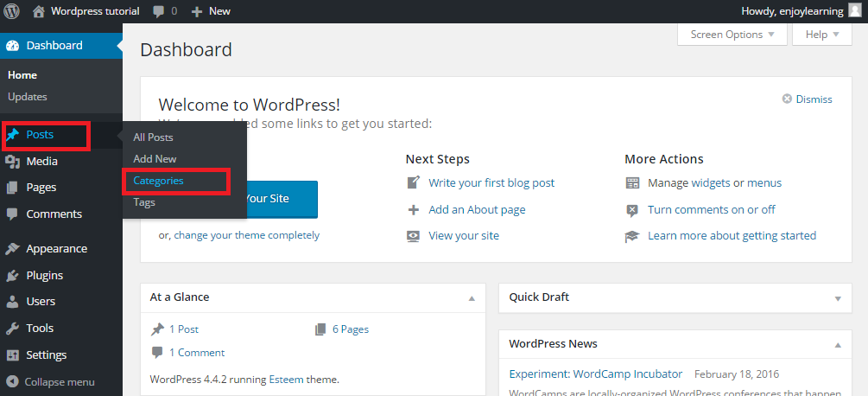Click the pin icon beside 1 Post

coord(158,329)
